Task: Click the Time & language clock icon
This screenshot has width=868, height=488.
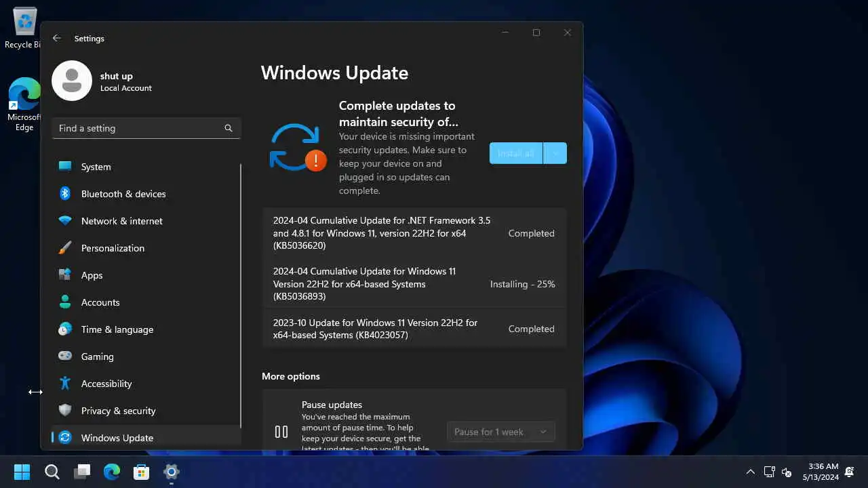Action: (x=65, y=329)
